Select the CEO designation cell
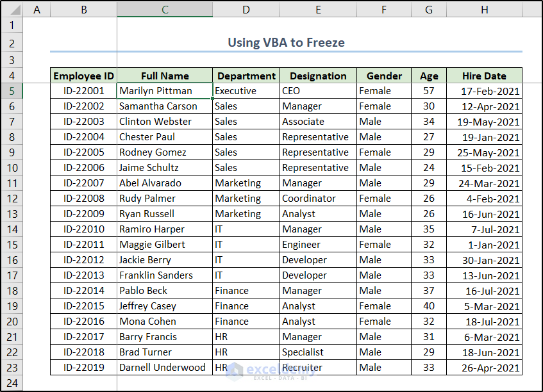Screen dimensions: 543x392 [x=318, y=91]
